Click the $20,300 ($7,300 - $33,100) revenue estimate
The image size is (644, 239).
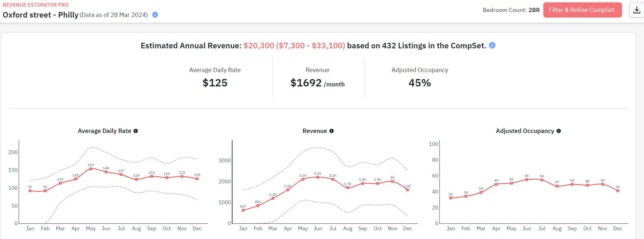[294, 46]
